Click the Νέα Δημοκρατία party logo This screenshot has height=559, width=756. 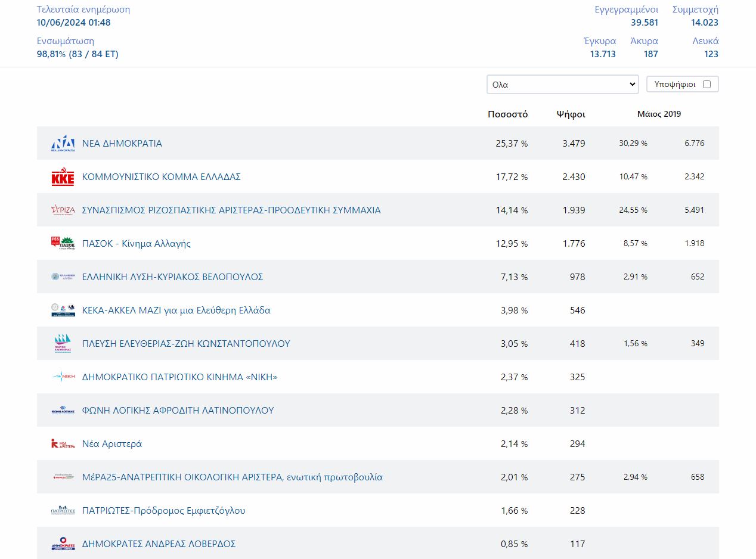pyautogui.click(x=63, y=144)
